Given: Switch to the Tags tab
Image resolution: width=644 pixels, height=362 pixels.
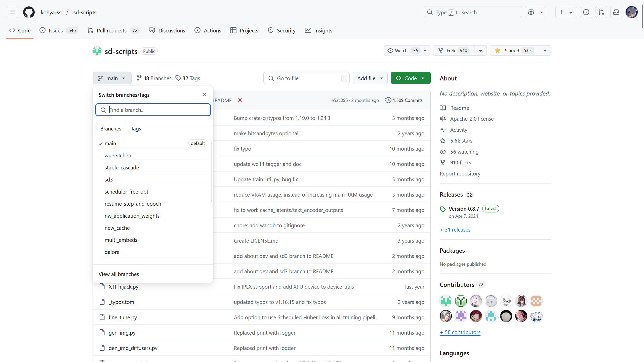Looking at the screenshot, I should point(136,129).
